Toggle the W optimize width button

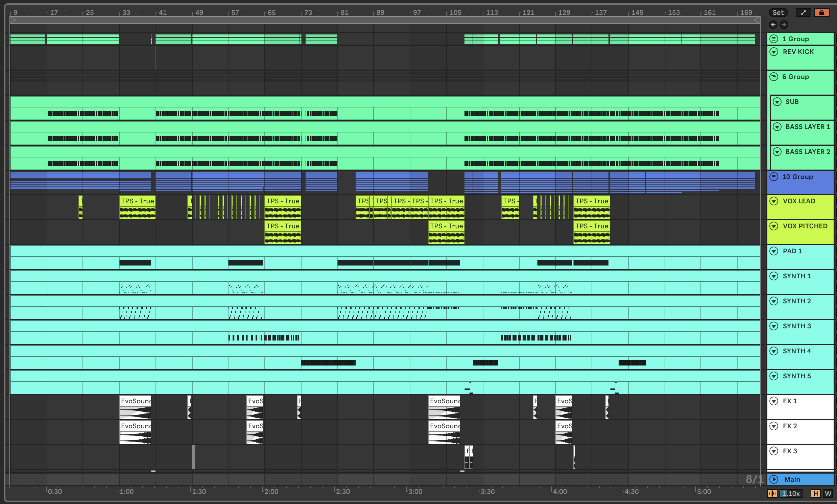(x=828, y=493)
